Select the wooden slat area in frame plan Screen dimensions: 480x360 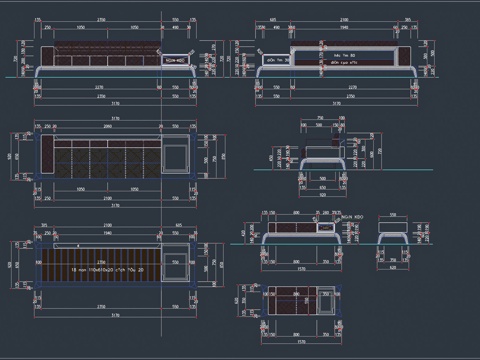tap(101, 265)
